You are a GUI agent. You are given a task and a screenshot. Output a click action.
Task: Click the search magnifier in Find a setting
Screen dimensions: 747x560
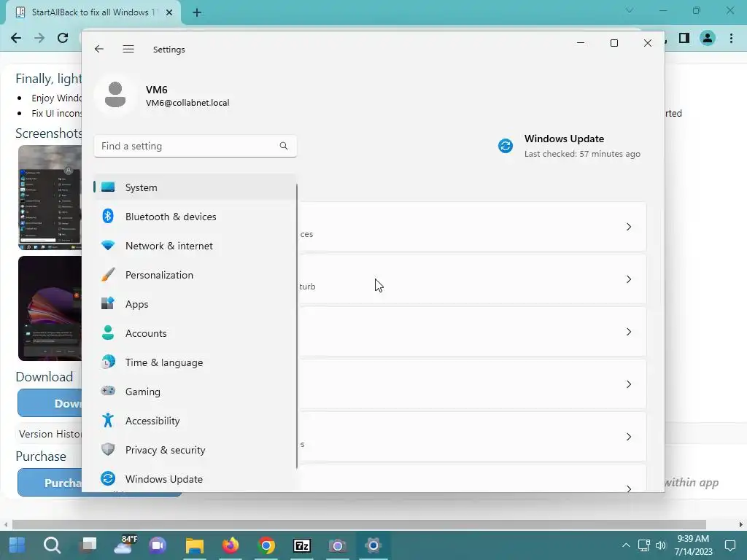click(x=284, y=146)
